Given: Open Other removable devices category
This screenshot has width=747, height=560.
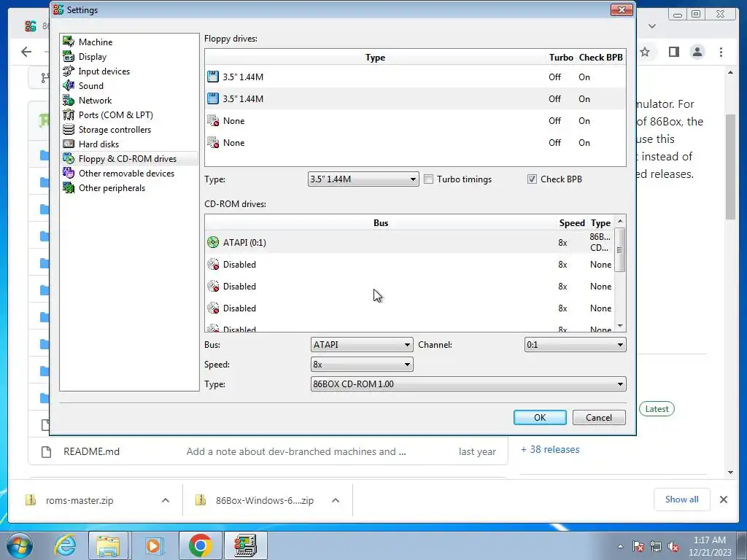Looking at the screenshot, I should 126,174.
